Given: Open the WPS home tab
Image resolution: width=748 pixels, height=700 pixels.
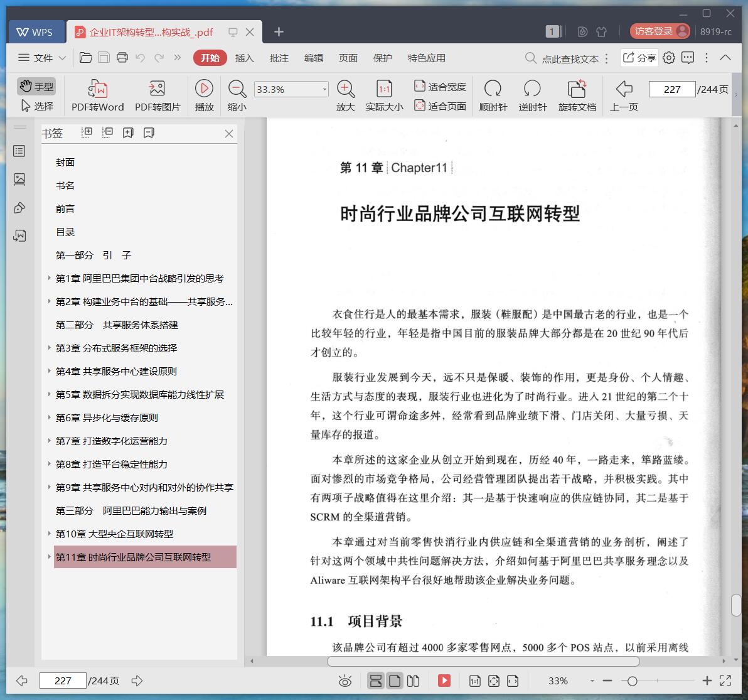Looking at the screenshot, I should click(35, 32).
